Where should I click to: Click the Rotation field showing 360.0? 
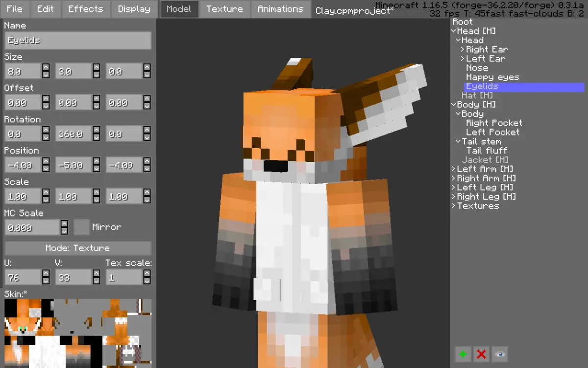(x=74, y=134)
